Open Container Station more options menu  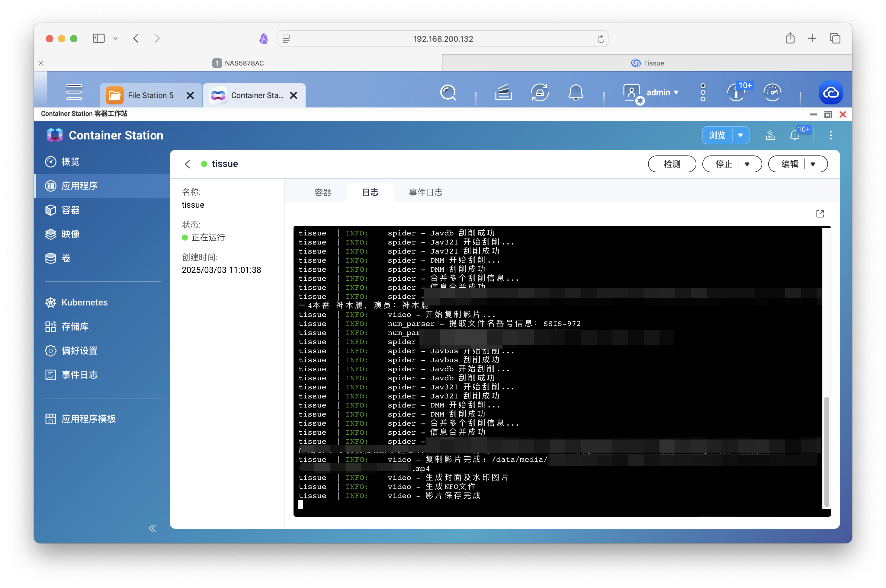[x=830, y=135]
